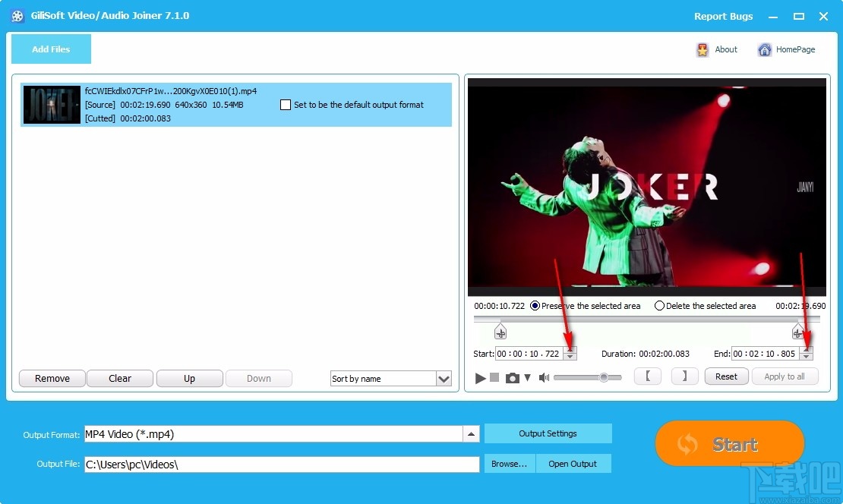Select 'Delete the selected area' option
Screen dimensions: 843x504
point(659,306)
